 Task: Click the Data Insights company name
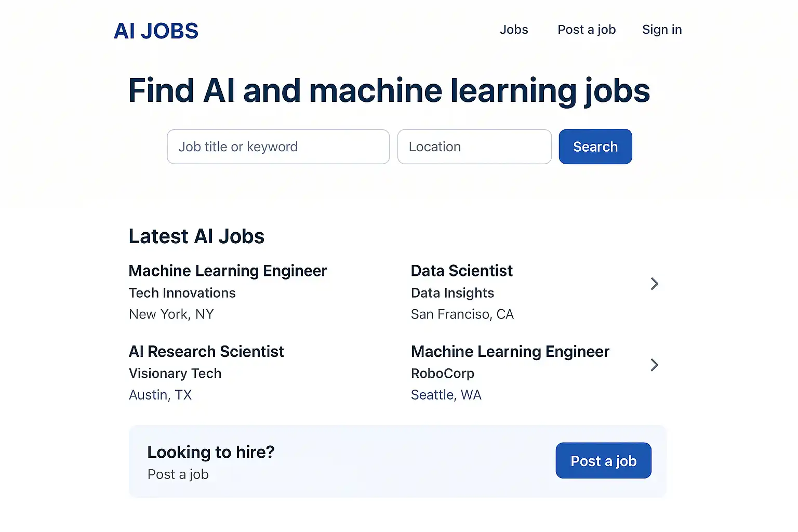[452, 293]
